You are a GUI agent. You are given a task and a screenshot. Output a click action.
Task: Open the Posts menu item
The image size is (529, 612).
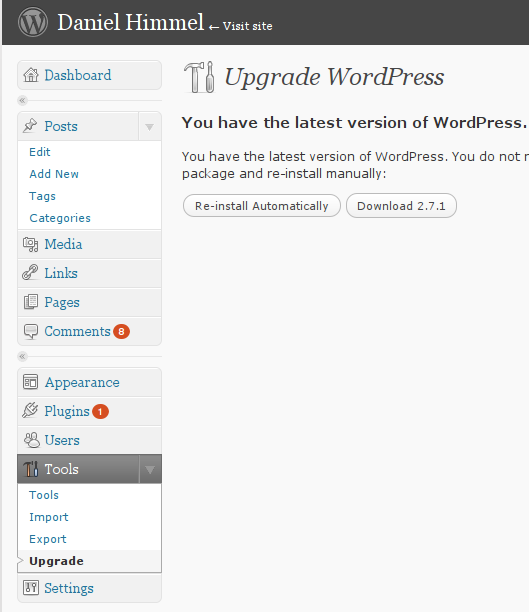click(61, 126)
